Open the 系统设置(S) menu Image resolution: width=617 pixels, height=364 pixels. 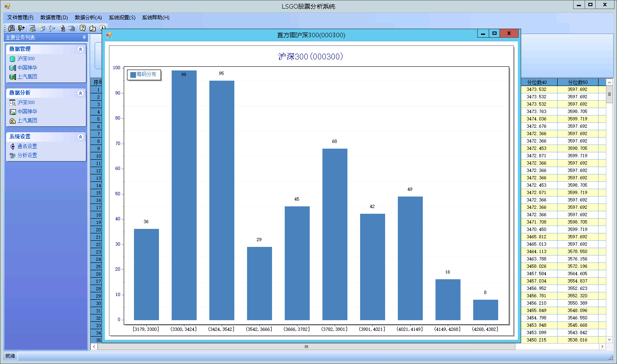(x=122, y=17)
